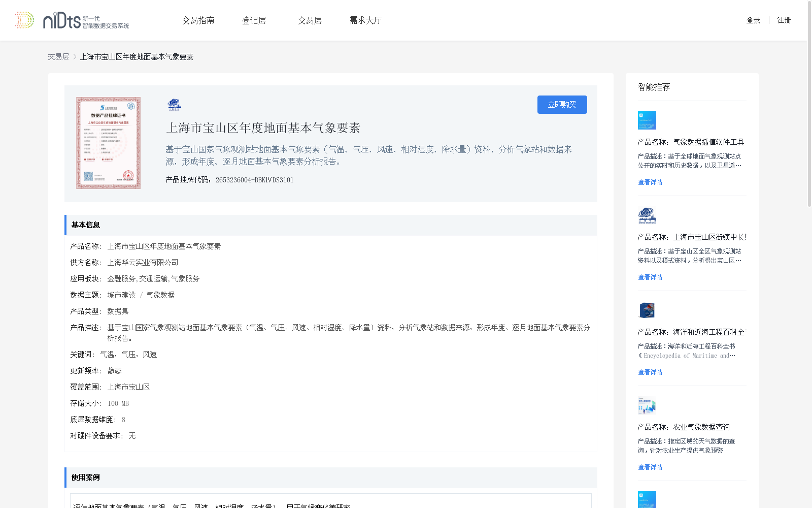View details for 上海市宝山区街镇 product
The image size is (812, 508).
pyautogui.click(x=650, y=277)
